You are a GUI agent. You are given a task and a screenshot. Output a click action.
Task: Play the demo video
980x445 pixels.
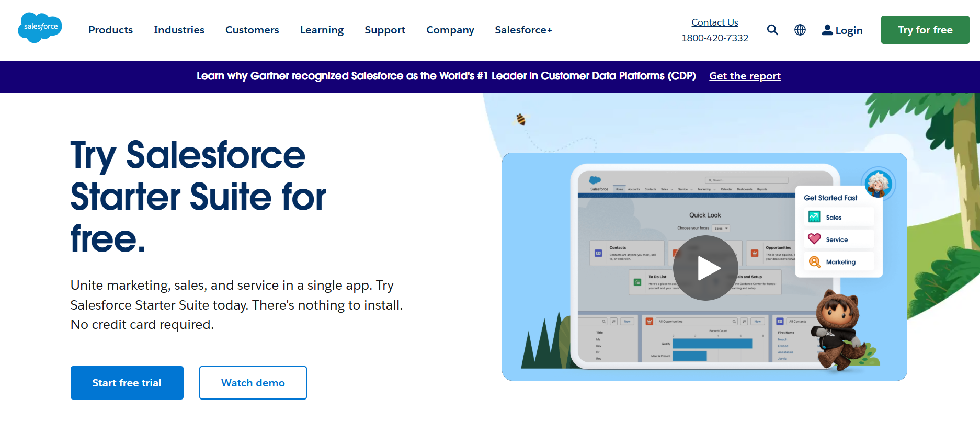tap(705, 268)
